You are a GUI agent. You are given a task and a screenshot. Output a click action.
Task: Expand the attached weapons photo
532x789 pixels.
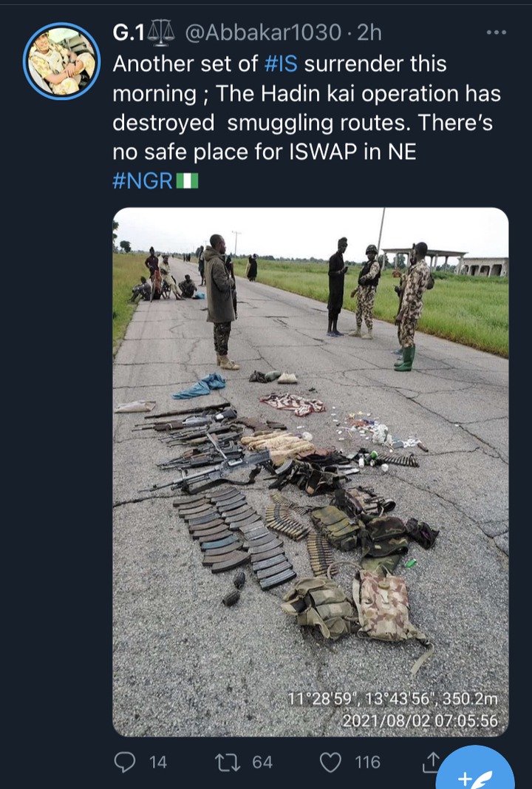tap(310, 472)
